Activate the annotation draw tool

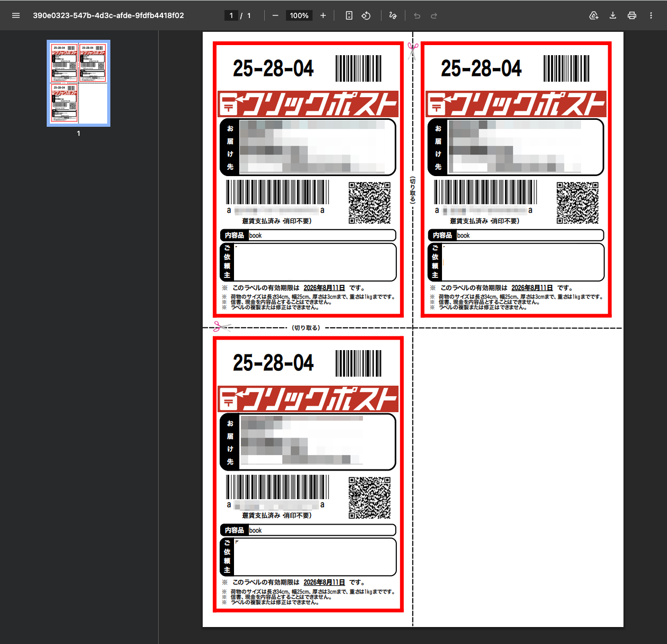(393, 15)
